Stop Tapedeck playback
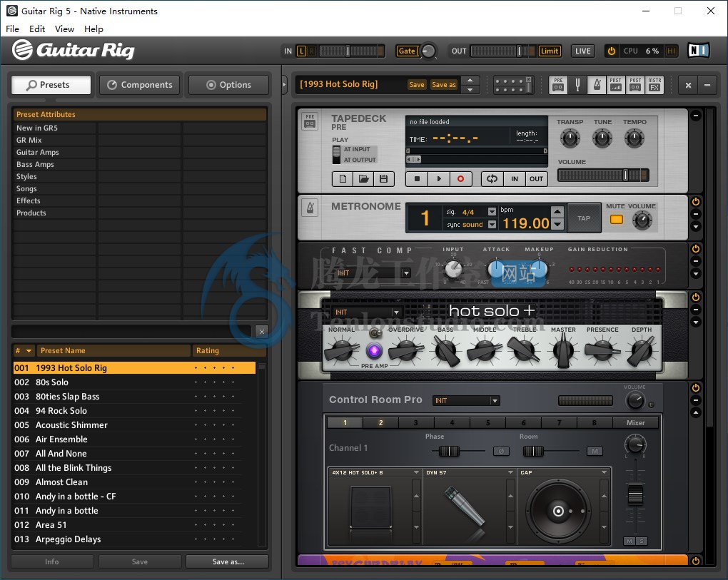Image resolution: width=728 pixels, height=580 pixels. click(x=417, y=178)
